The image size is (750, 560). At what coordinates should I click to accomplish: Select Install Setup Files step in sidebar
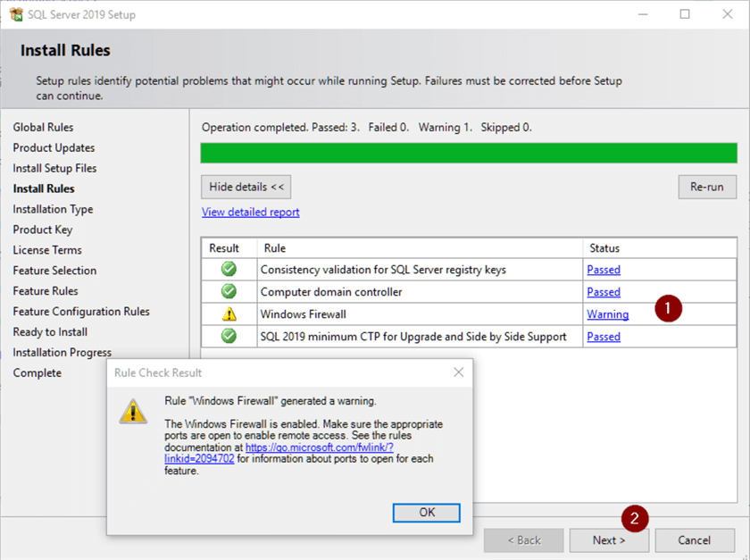point(54,169)
